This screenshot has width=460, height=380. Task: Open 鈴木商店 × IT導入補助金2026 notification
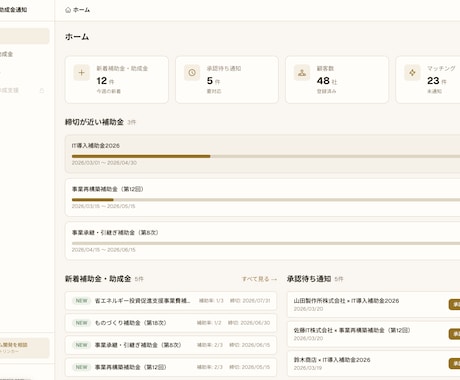[x=373, y=364]
